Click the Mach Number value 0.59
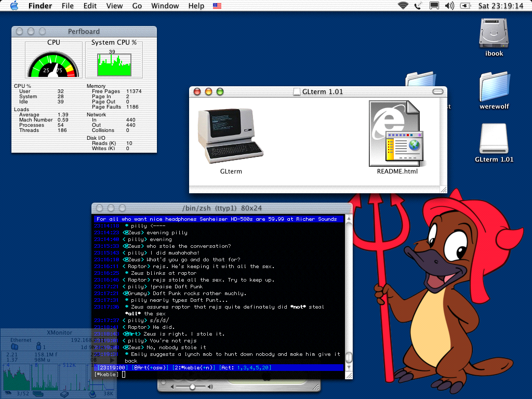 (63, 120)
